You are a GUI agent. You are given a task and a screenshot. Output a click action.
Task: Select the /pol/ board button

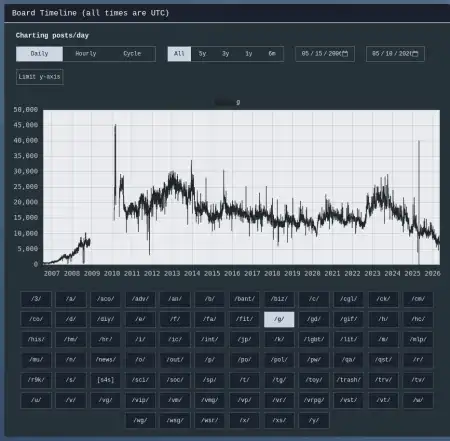(x=279, y=360)
